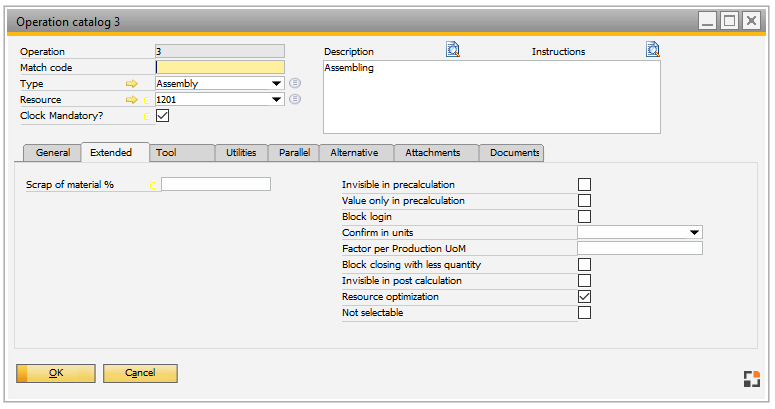Click the Scrap of material % field
This screenshot has height=409, width=775.
point(216,185)
